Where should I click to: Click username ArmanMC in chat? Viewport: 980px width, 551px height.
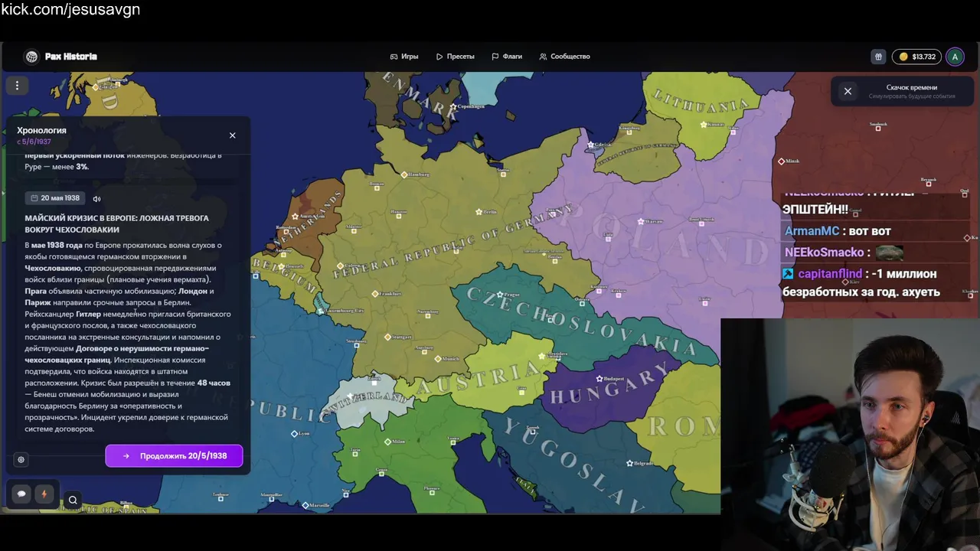coord(812,230)
